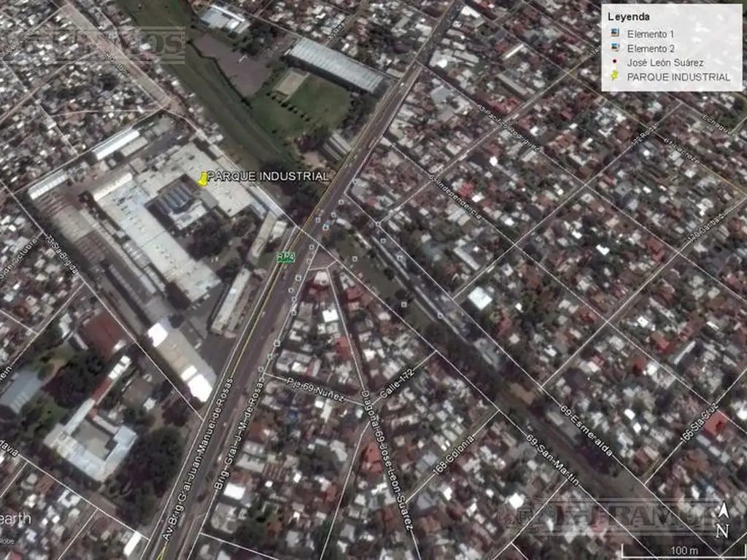Click the Elemento 1 photo icon in legend
Screen dimensions: 747x560
[x=615, y=34]
